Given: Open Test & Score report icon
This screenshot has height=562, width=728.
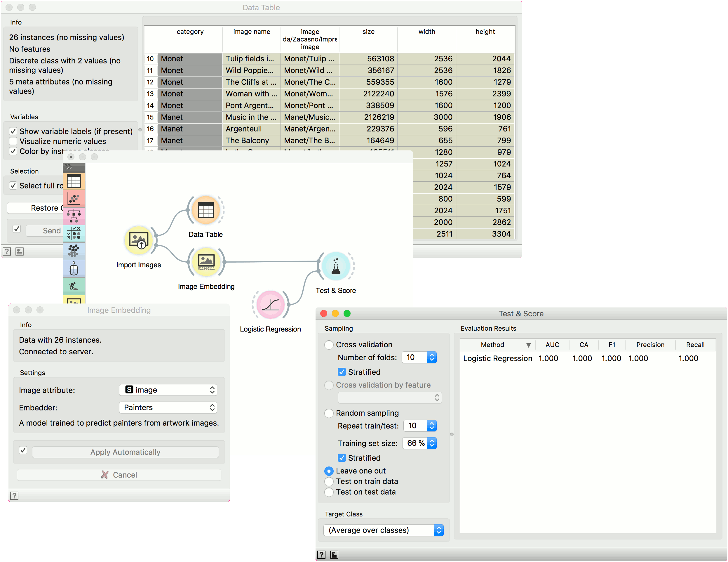Looking at the screenshot, I should click(334, 554).
